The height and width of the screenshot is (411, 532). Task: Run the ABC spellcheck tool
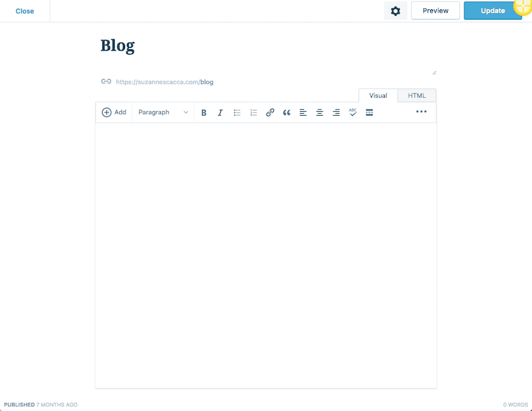click(x=353, y=112)
